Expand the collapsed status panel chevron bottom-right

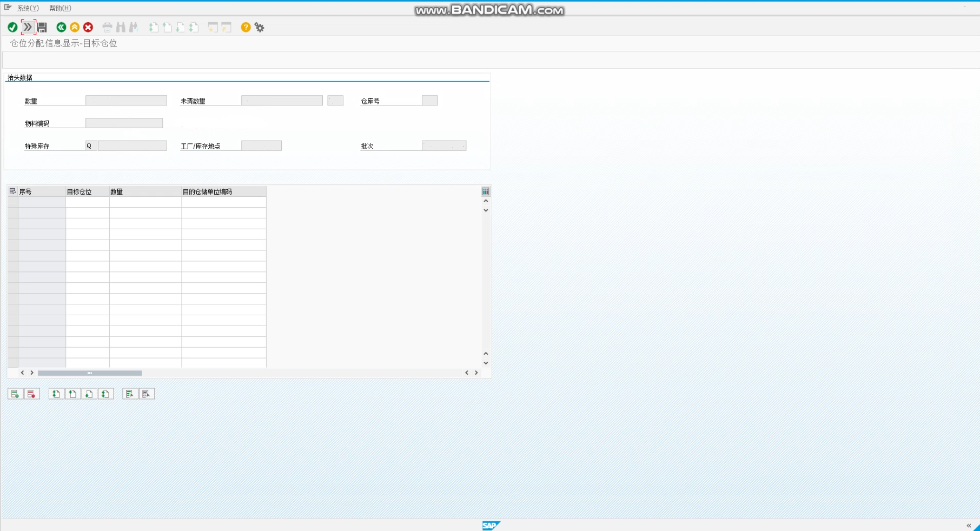pyautogui.click(x=968, y=526)
